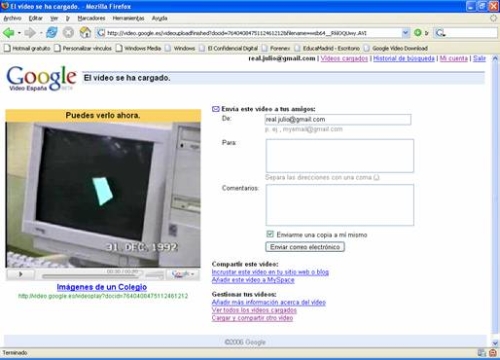Expand the address bar URL dropdown
Image resolution: width=500 pixels, height=360 pixels.
[405, 33]
